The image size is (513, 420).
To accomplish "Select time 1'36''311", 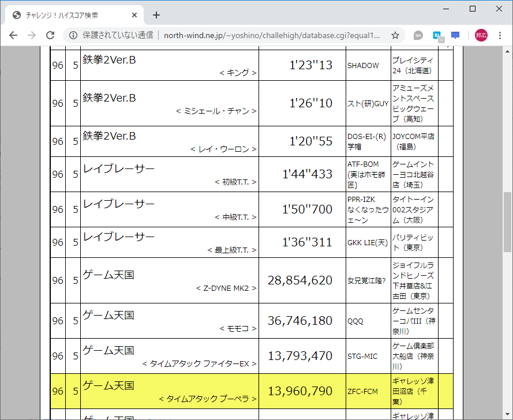I will (307, 242).
